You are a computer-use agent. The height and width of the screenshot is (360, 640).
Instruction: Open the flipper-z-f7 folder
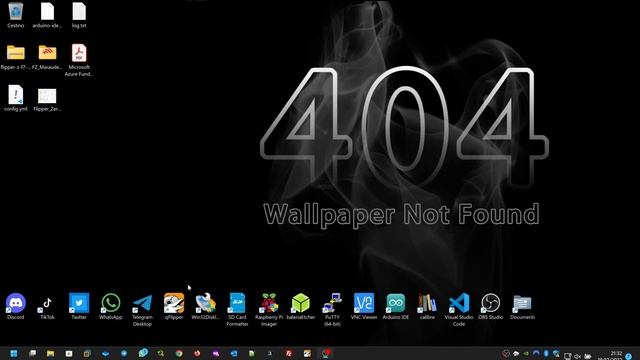click(x=16, y=57)
